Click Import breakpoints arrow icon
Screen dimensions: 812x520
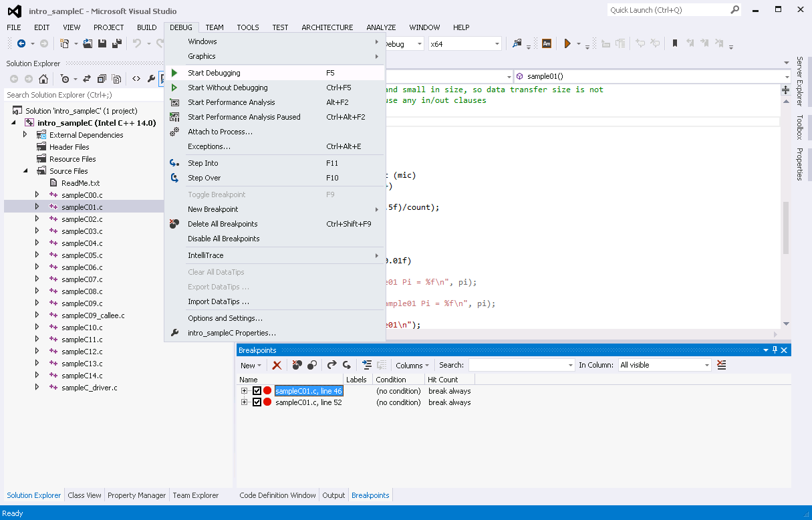(346, 365)
